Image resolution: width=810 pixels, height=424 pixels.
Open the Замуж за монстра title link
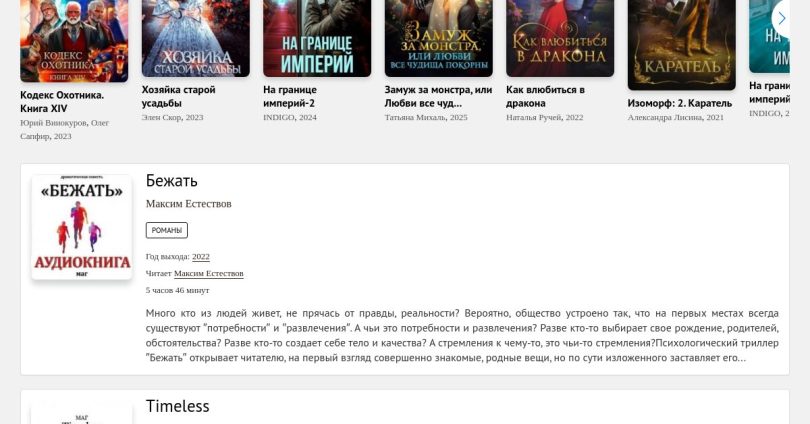(x=438, y=97)
